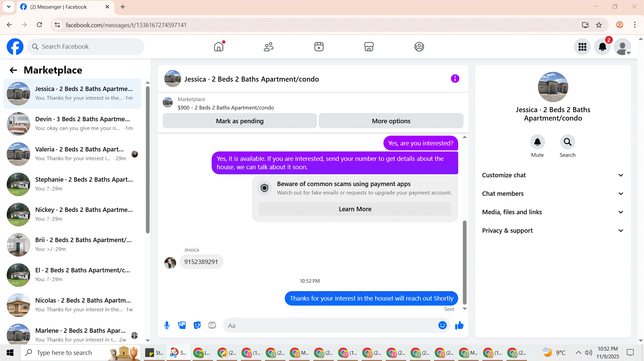Open conversation information purple icon
The width and height of the screenshot is (644, 361).
click(x=455, y=79)
